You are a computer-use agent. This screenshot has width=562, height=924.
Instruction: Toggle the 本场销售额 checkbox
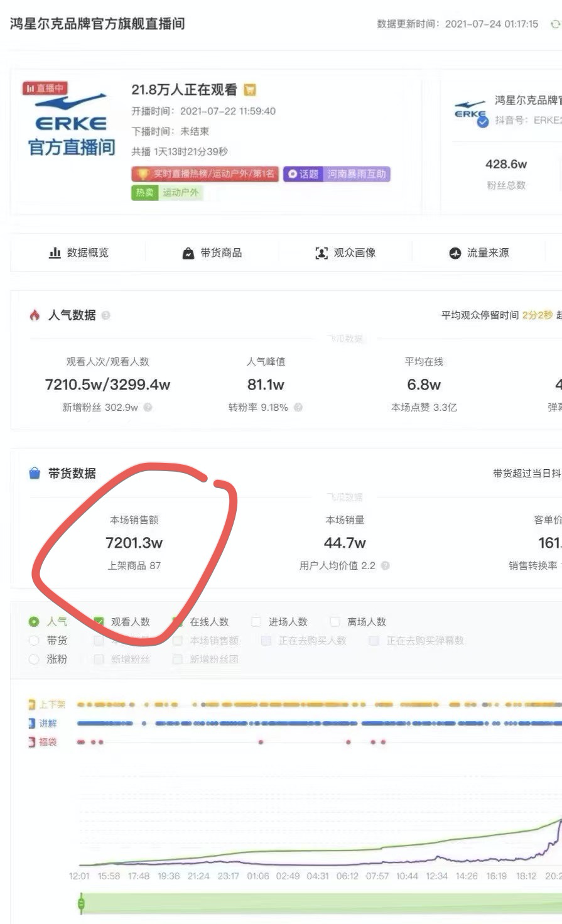click(178, 641)
